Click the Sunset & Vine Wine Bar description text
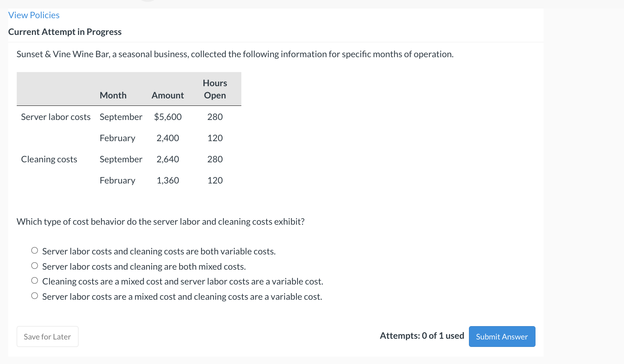Viewport: 624px width, 364px height. pos(235,54)
